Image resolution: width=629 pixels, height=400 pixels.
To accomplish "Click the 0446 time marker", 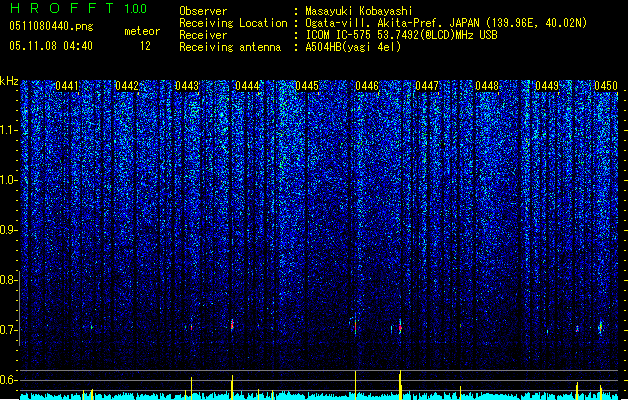I will point(367,86).
